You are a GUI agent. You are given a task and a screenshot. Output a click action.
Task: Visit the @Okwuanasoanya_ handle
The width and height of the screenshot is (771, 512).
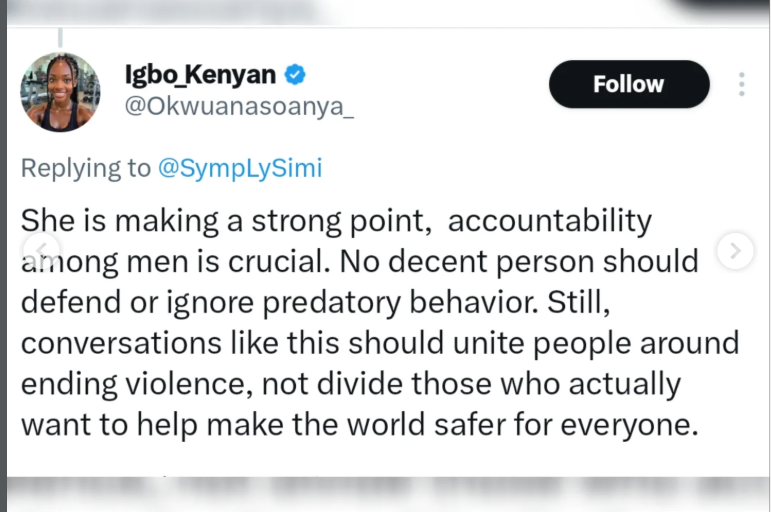tap(238, 108)
